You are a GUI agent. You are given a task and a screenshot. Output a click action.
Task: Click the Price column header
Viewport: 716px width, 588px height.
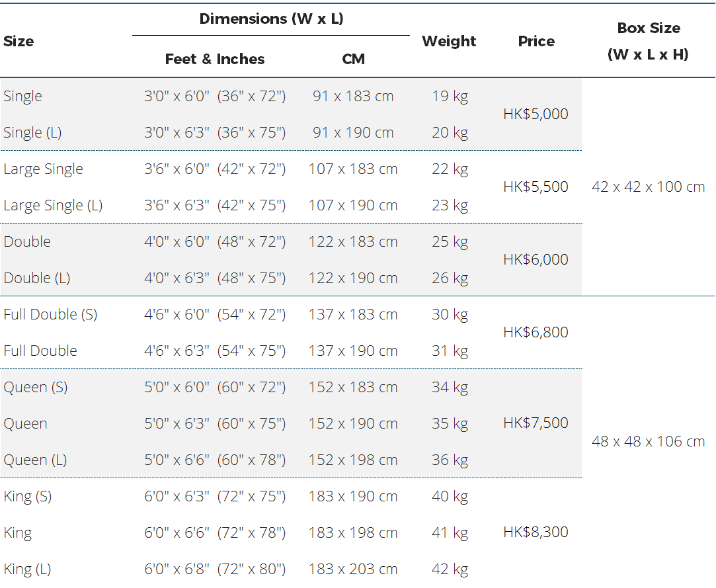pos(536,41)
